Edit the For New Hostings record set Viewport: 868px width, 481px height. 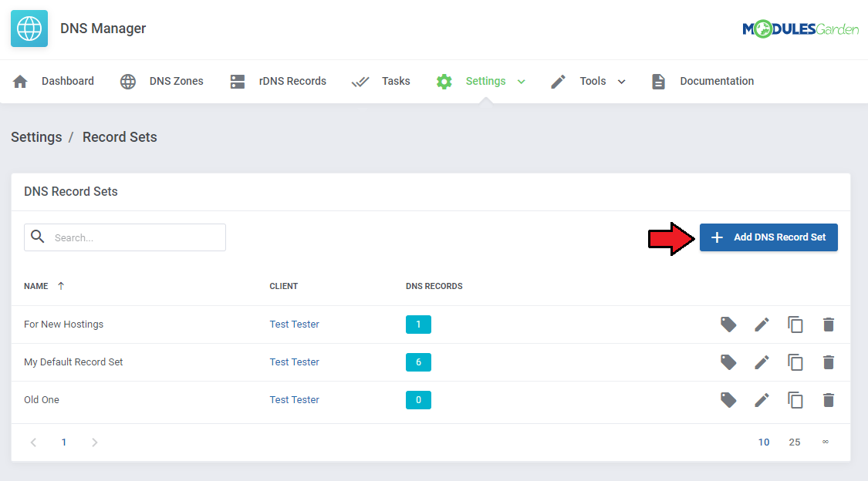[762, 325]
